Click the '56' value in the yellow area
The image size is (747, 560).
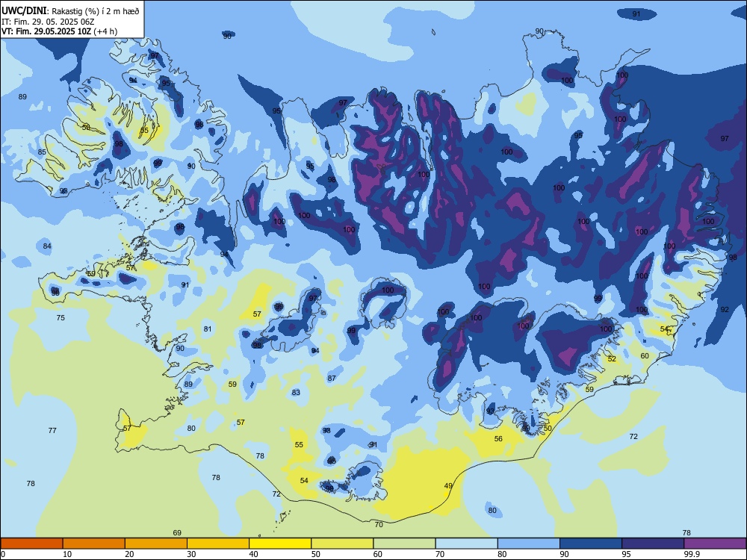coord(498,438)
